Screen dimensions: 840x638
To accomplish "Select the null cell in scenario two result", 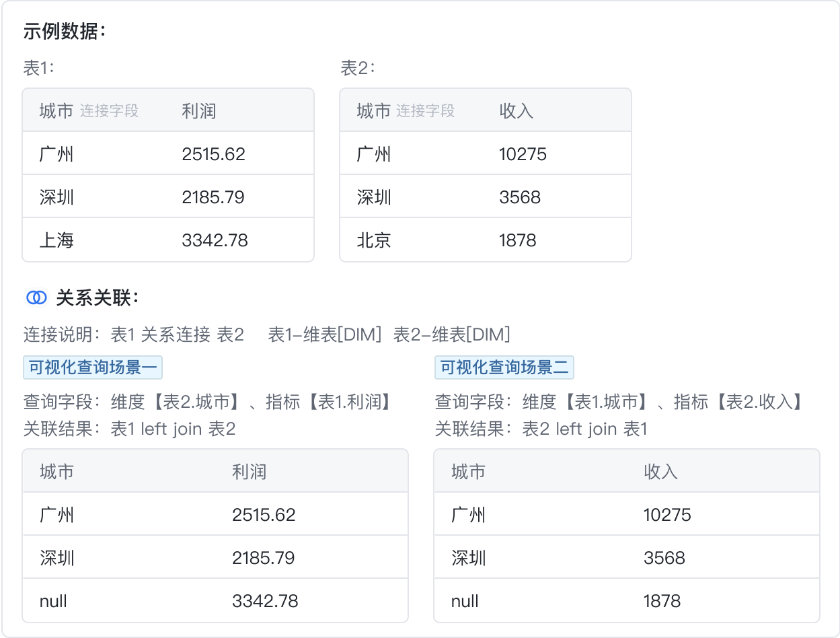I will 465,601.
